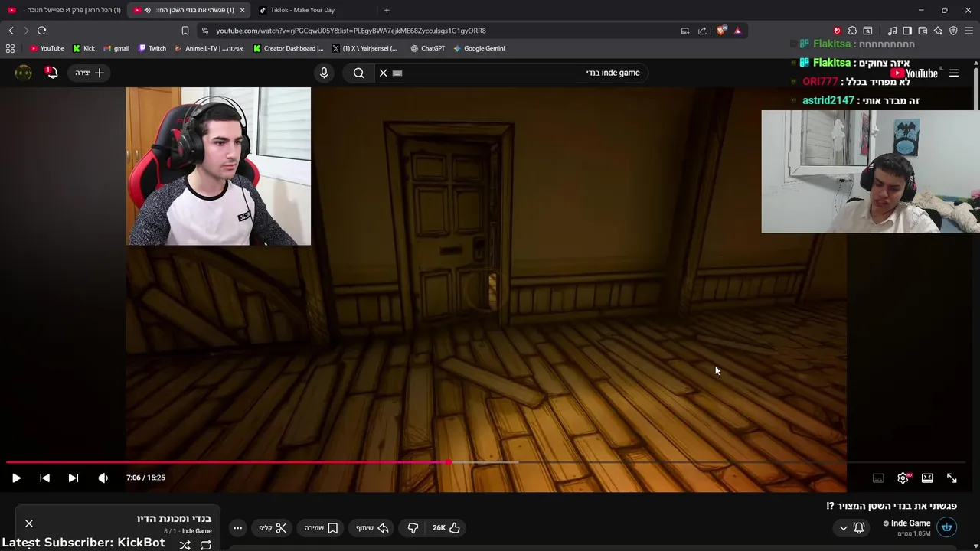980x551 pixels.
Task: Open Leo AI sparkle icon
Action: 938,31
